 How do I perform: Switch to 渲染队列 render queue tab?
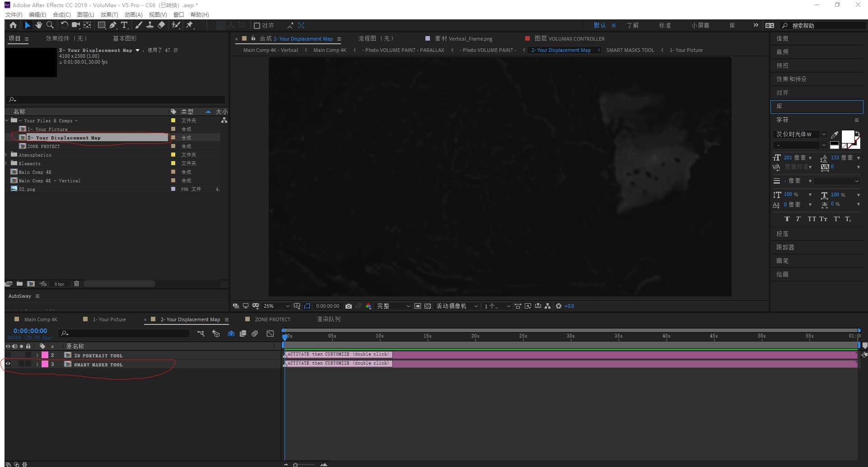coord(328,319)
